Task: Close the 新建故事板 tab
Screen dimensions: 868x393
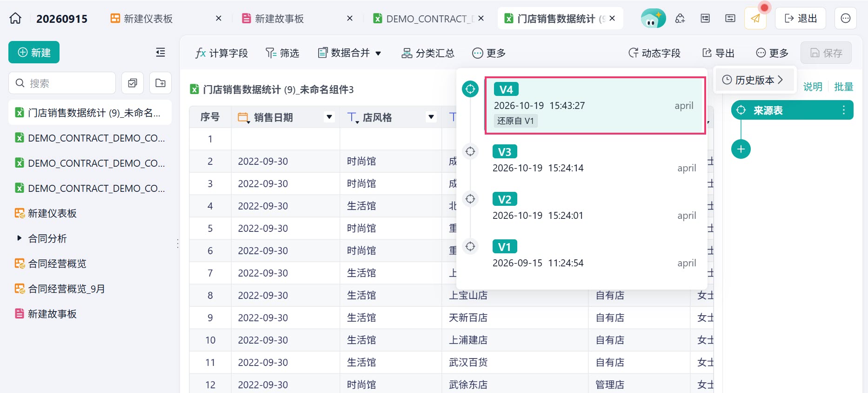Action: 350,19
